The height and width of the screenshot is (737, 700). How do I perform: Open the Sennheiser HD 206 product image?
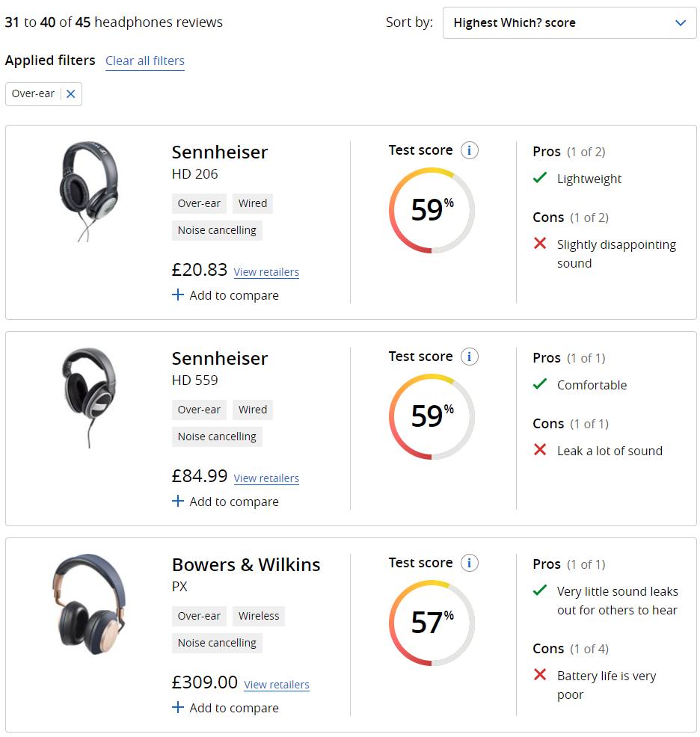pos(88,191)
